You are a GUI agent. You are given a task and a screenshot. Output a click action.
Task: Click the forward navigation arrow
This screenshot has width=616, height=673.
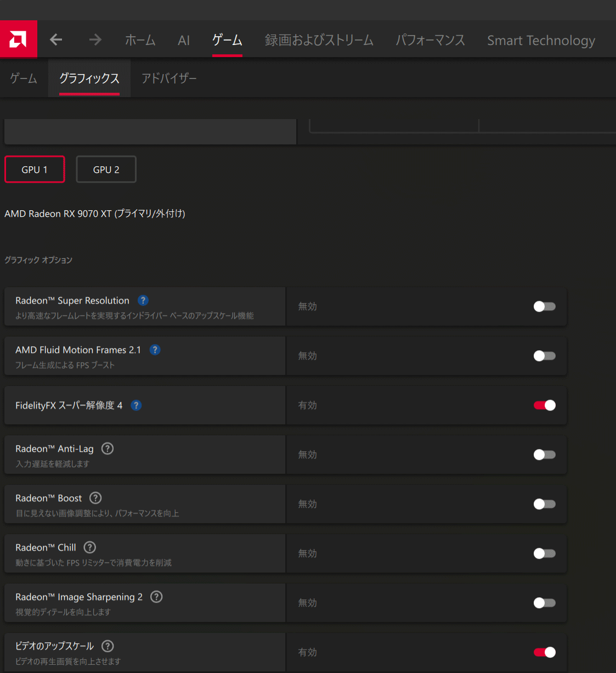(x=95, y=40)
